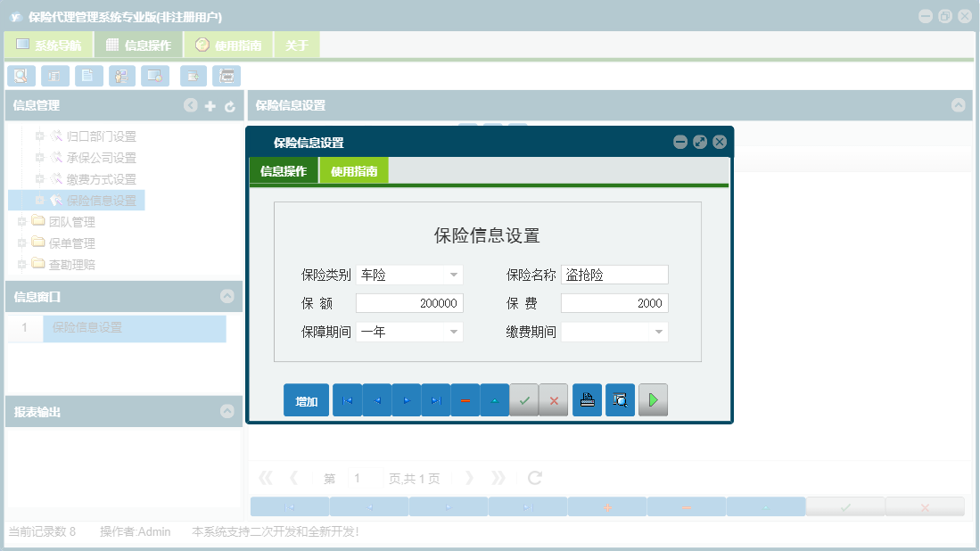
Task: Jump to the last record icon
Action: [436, 400]
